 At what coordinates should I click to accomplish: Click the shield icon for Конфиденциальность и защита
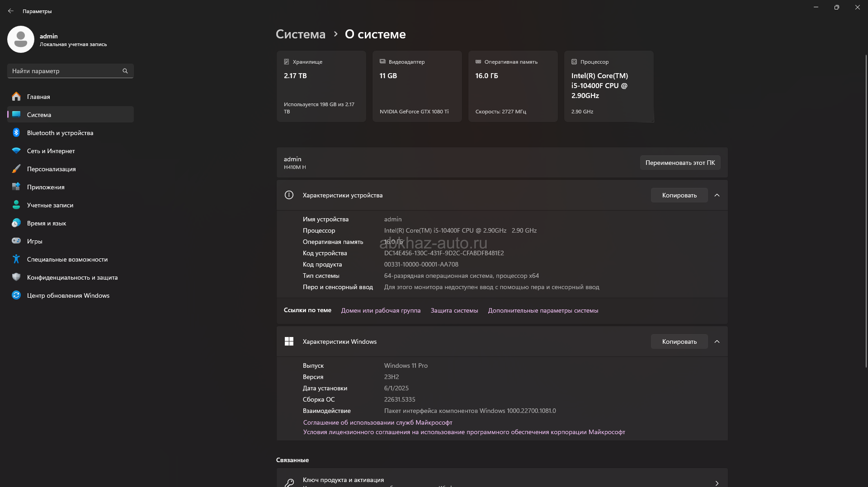click(x=16, y=277)
